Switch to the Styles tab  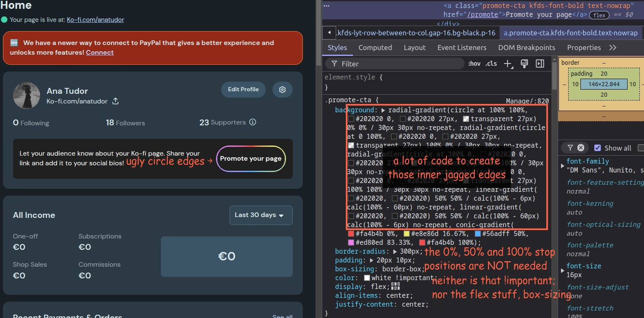(x=337, y=48)
